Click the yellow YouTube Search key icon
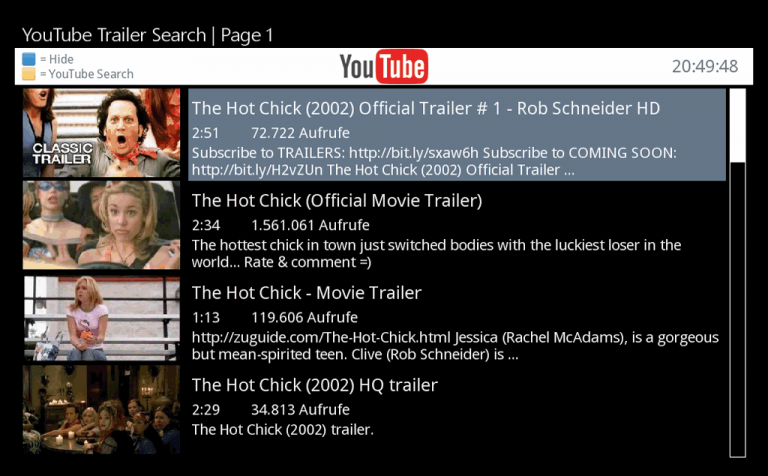768x476 pixels. pyautogui.click(x=29, y=74)
